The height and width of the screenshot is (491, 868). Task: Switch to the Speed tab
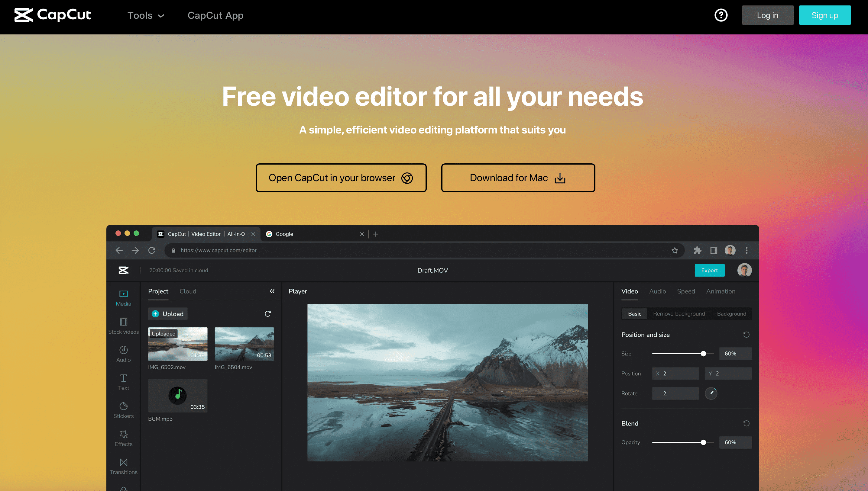pos(686,291)
